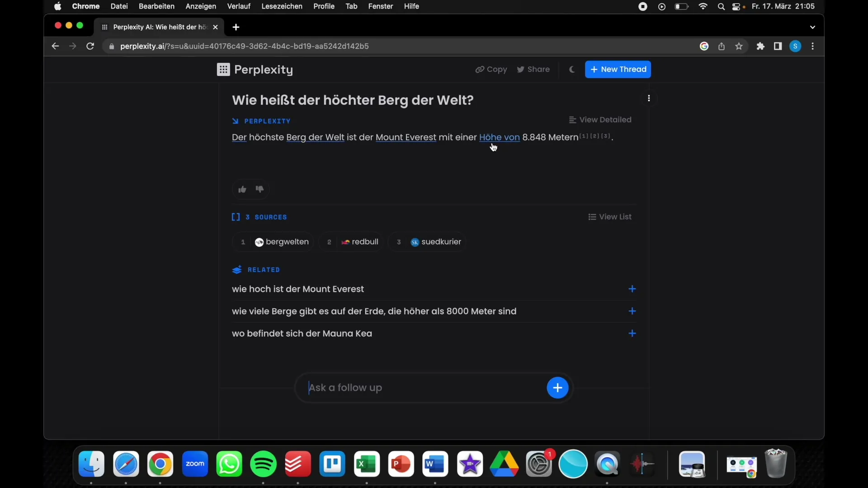Click the Ask a follow up input field
Image resolution: width=868 pixels, height=488 pixels.
point(425,387)
